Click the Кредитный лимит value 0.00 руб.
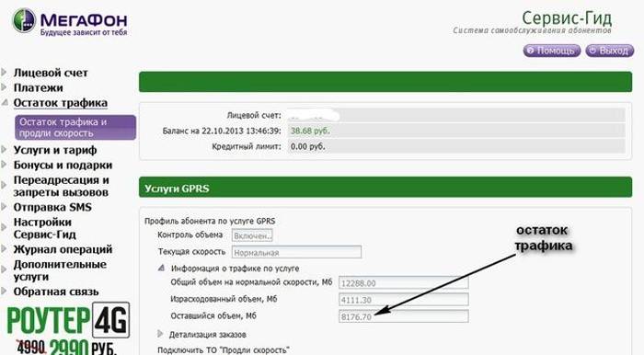The height and width of the screenshot is (355, 644). [x=307, y=146]
